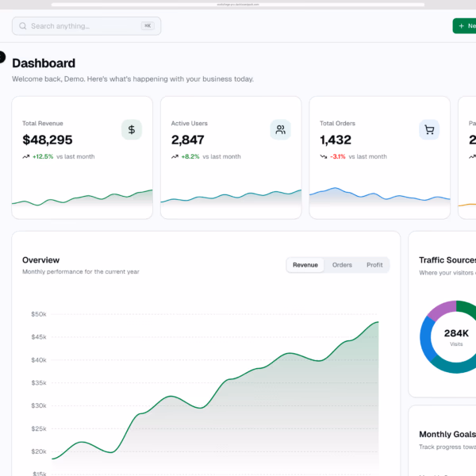Click the cart icon on Total Orders
The image size is (476, 476).
click(x=429, y=129)
